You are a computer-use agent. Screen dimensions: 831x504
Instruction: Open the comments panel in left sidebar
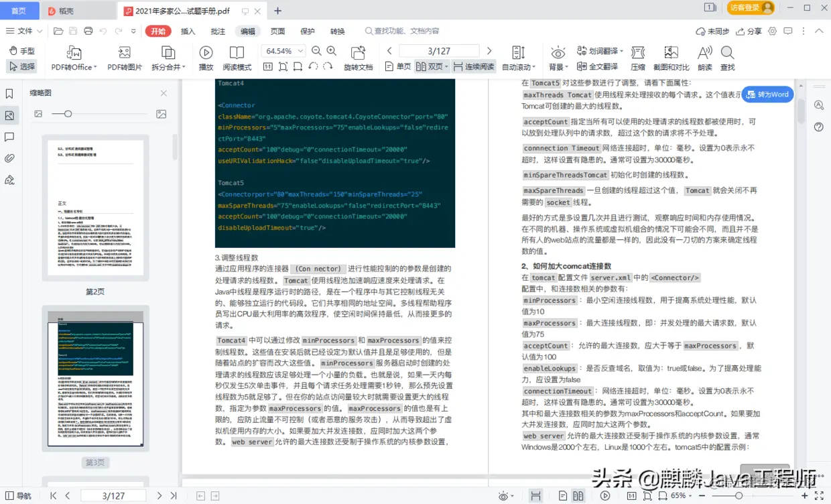9,137
